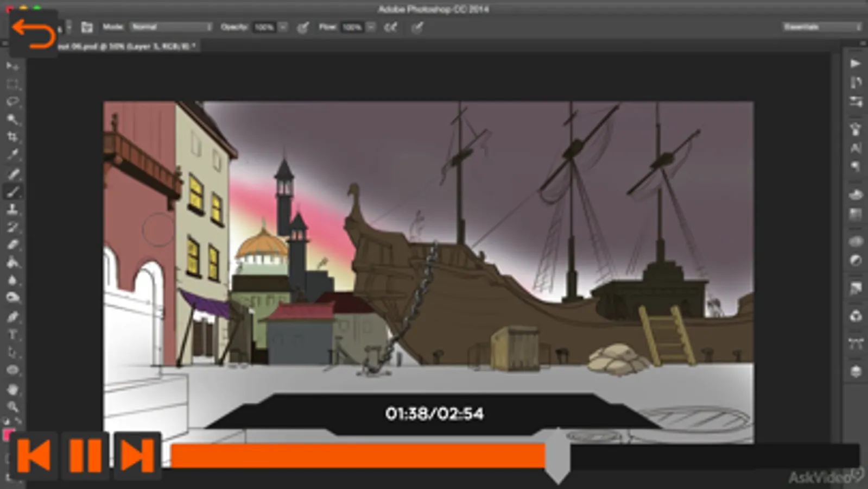Select the Zoom tool
The width and height of the screenshot is (868, 489).
coord(12,406)
